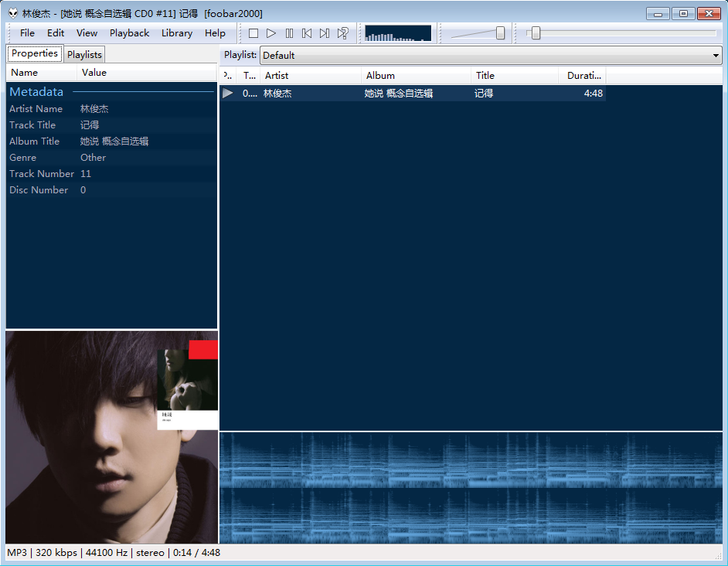Open the Playback menu
This screenshot has height=566, width=728.
(129, 33)
